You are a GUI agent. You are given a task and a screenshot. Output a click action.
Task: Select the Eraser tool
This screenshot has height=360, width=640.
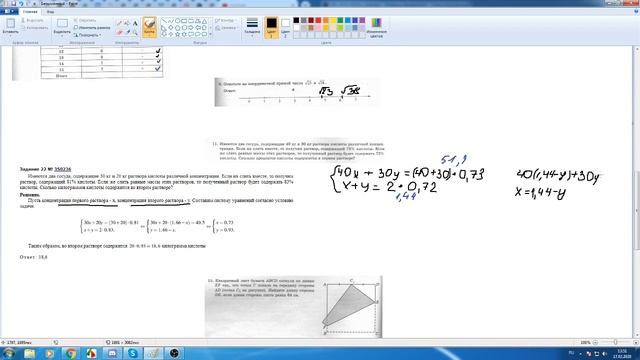click(119, 32)
